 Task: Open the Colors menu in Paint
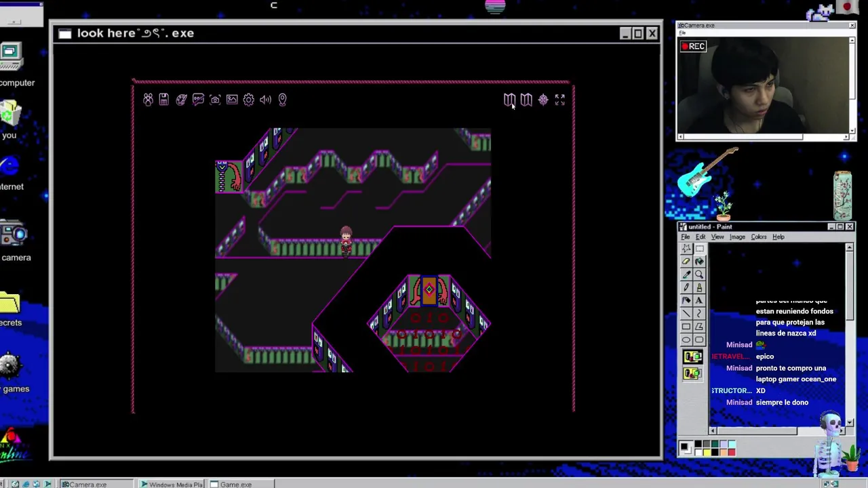pyautogui.click(x=759, y=237)
